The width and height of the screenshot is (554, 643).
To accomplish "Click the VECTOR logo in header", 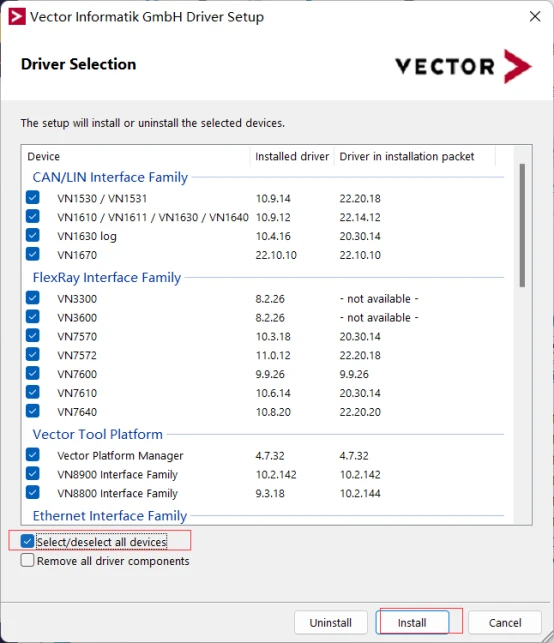I will 463,66.
